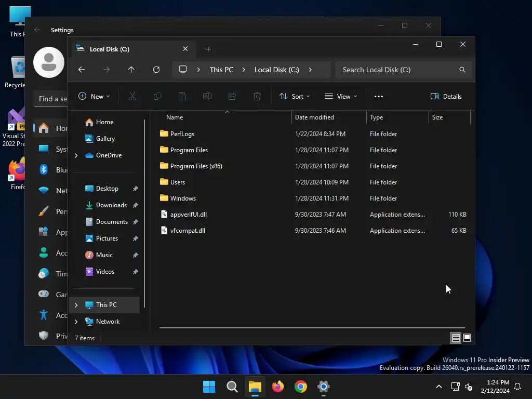
Task: Close the Local Disk (C:) tab
Action: (185, 49)
